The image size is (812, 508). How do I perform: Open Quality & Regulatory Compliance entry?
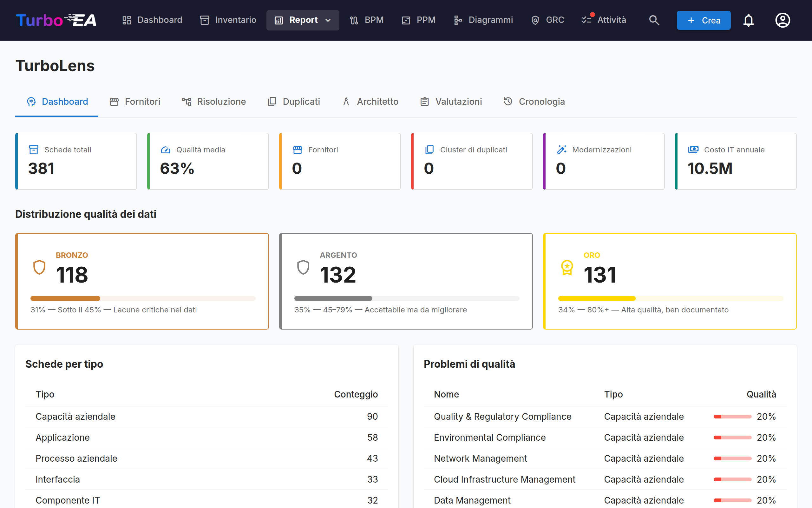click(x=605, y=417)
